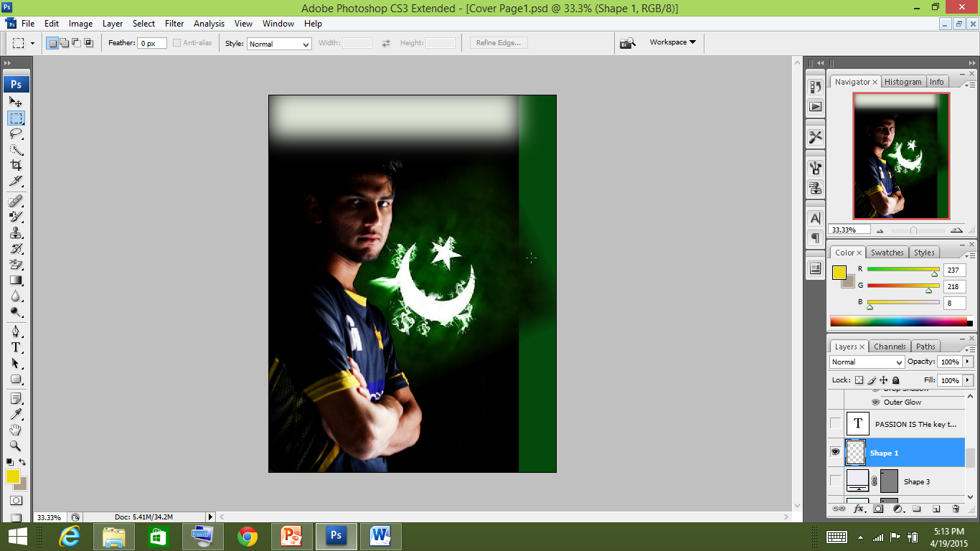Select the Rounded Rectangle shape tool
This screenshot has height=551, width=980.
(x=16, y=379)
